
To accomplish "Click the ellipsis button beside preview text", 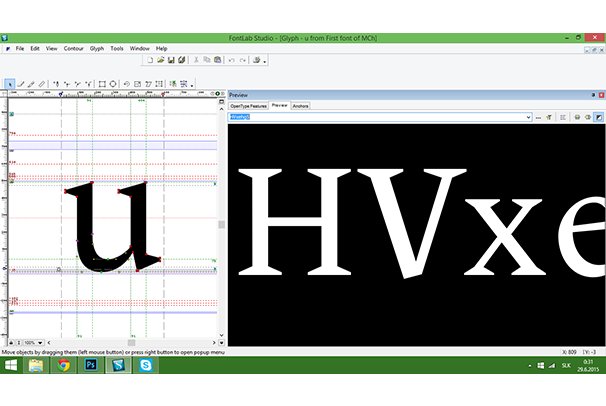I will pyautogui.click(x=538, y=117).
